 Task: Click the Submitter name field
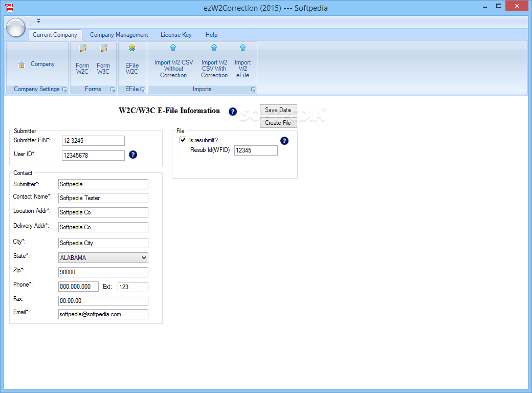pos(103,184)
